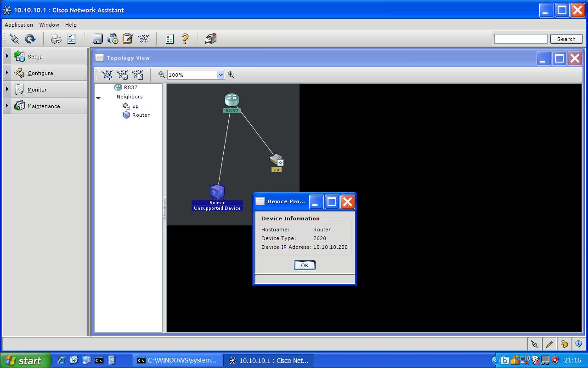This screenshot has width=588, height=368.
Task: Click the Unsupported Device label in map
Action: coord(217,208)
